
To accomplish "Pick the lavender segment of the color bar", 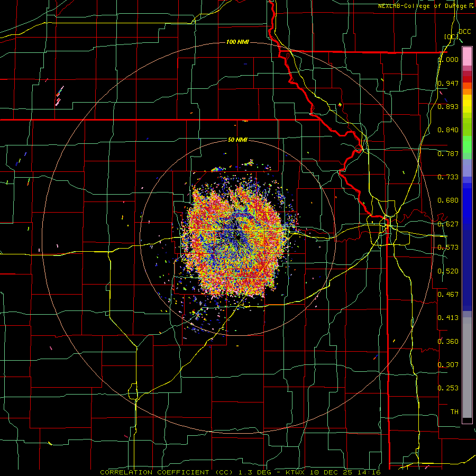I will point(467,168).
